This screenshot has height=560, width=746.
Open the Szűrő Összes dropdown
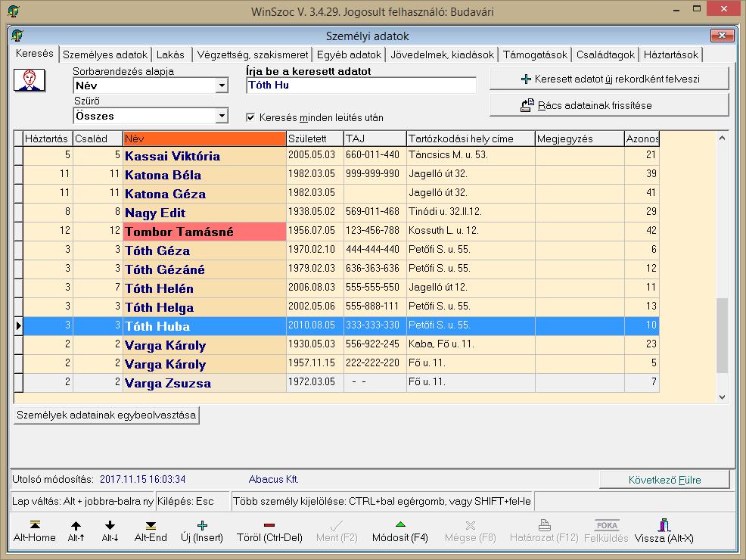tap(221, 116)
